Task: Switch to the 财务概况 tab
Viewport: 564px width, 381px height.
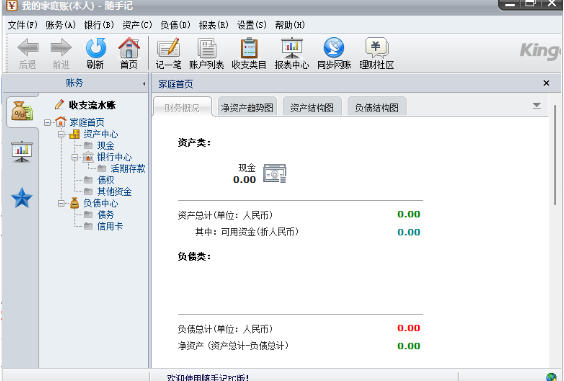Action: coord(182,107)
